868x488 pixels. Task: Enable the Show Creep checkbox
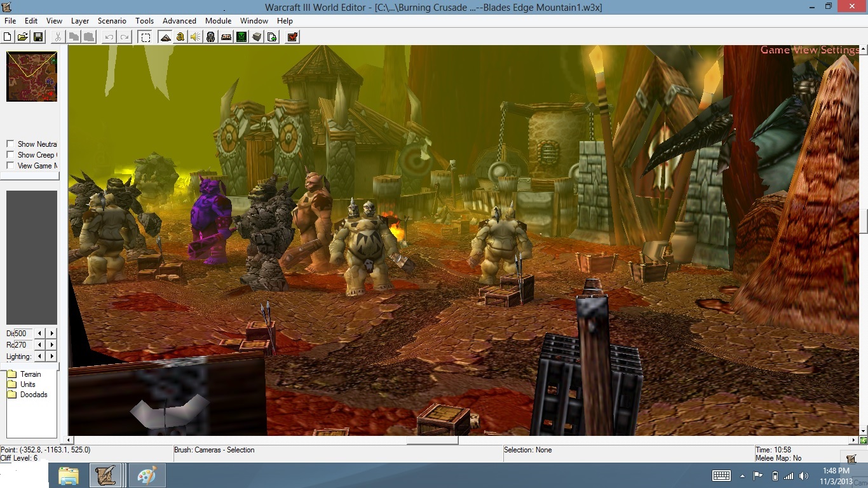click(x=10, y=155)
